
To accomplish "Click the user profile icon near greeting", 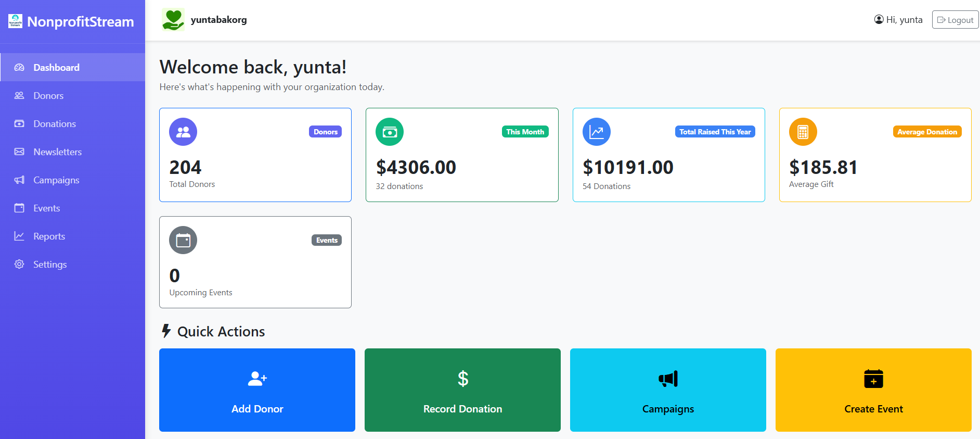I will (x=879, y=19).
